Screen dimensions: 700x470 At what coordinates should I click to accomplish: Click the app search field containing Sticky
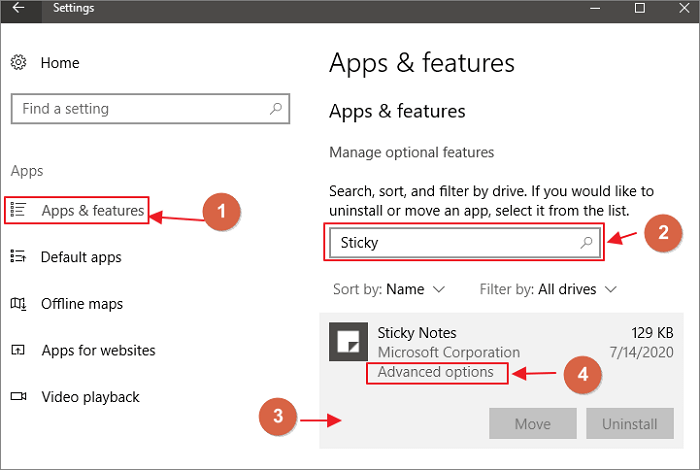click(x=455, y=243)
